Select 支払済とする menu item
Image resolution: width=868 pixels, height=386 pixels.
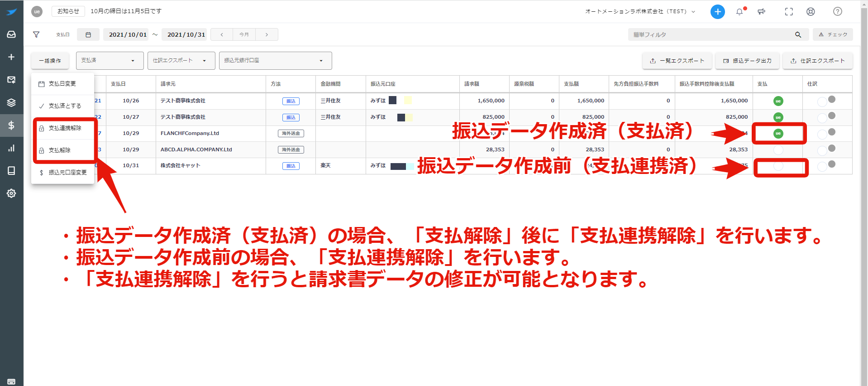tap(62, 106)
